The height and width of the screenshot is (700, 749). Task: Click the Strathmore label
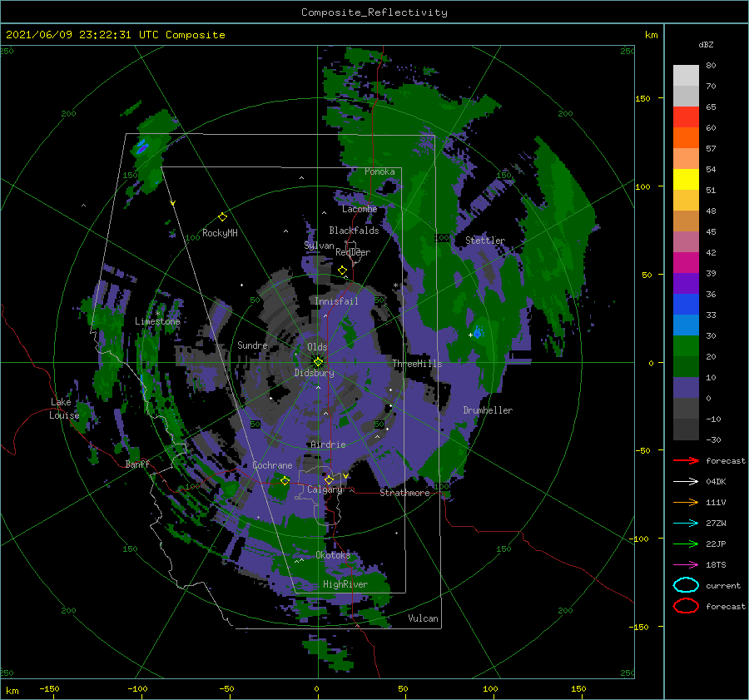(x=404, y=493)
